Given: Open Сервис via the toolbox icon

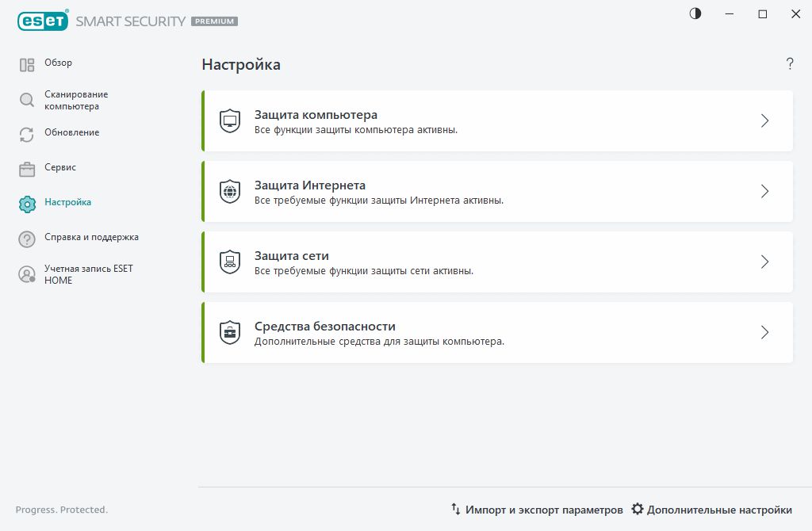Looking at the screenshot, I should (x=26, y=168).
